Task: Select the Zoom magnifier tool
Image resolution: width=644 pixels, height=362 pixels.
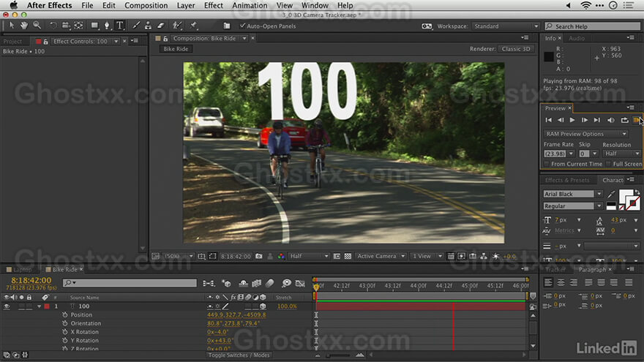Action: (37, 26)
